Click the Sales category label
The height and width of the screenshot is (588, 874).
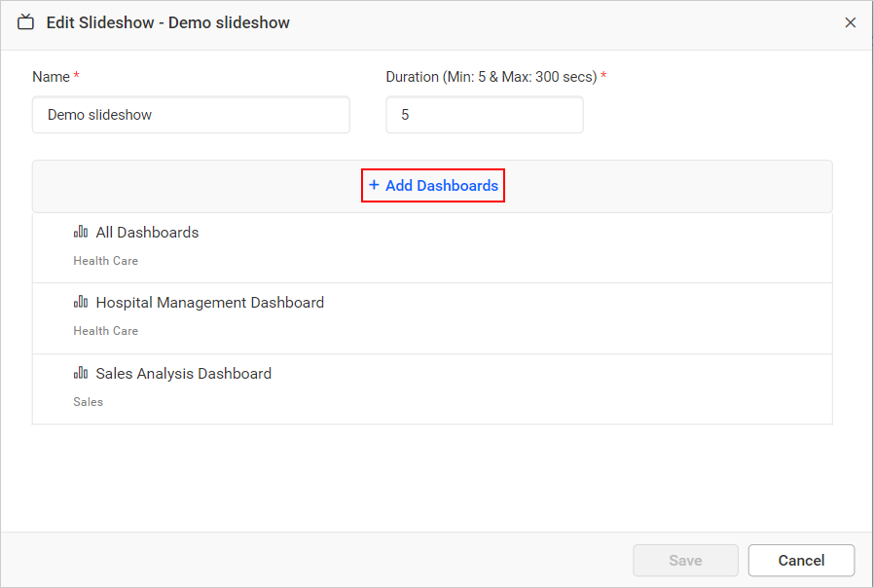88,401
